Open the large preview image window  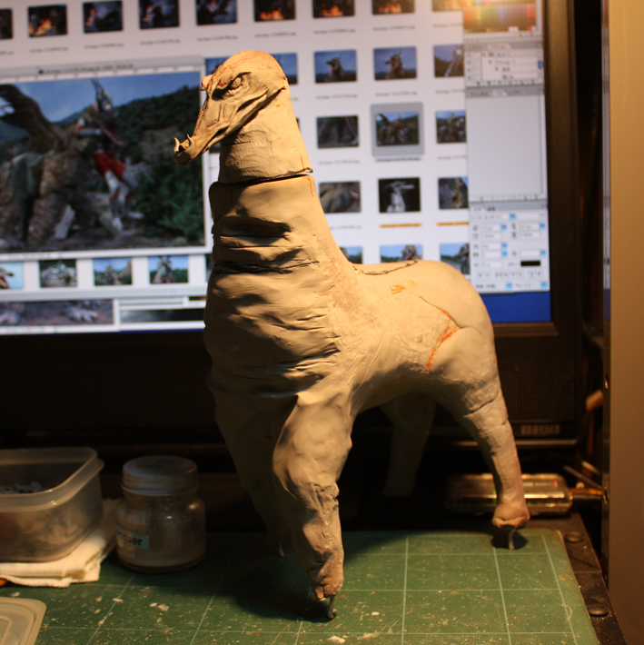pyautogui.click(x=102, y=161)
